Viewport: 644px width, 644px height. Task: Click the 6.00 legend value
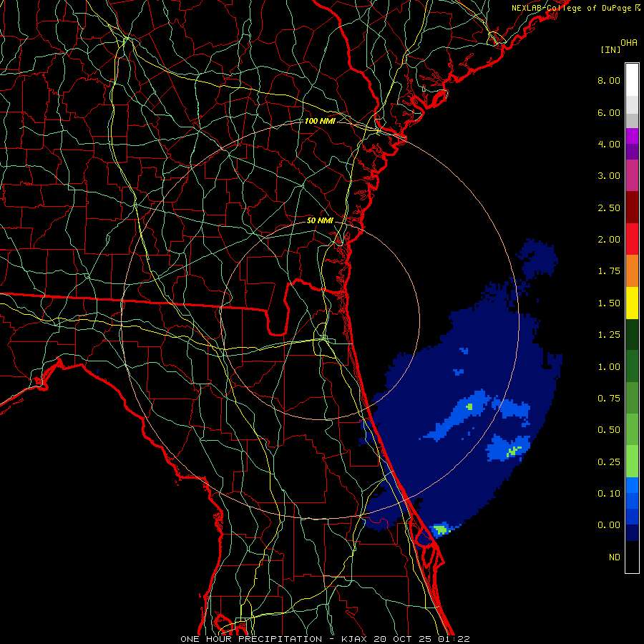coord(609,112)
